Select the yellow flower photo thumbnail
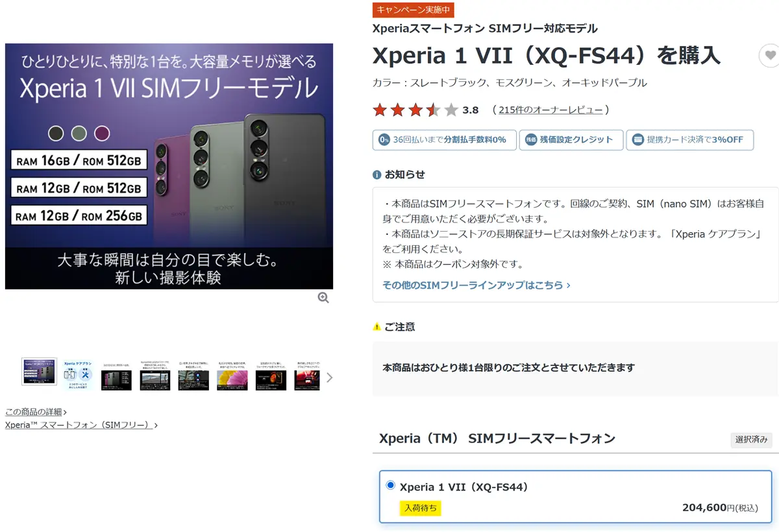The image size is (779, 532). tap(232, 376)
